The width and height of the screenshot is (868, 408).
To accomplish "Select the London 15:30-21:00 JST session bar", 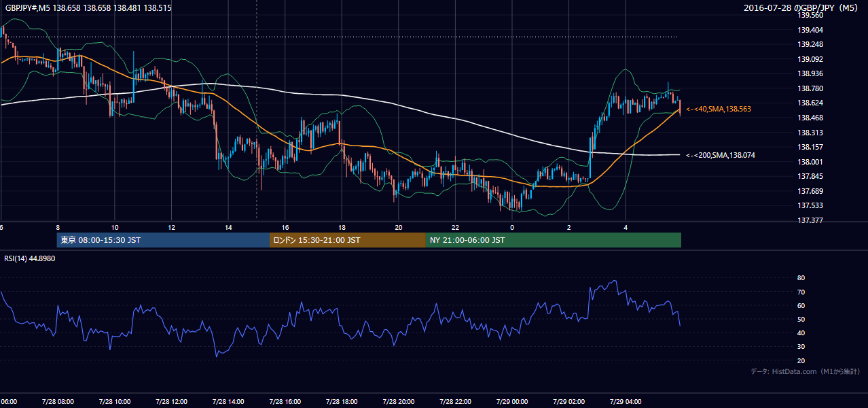I will coord(348,240).
